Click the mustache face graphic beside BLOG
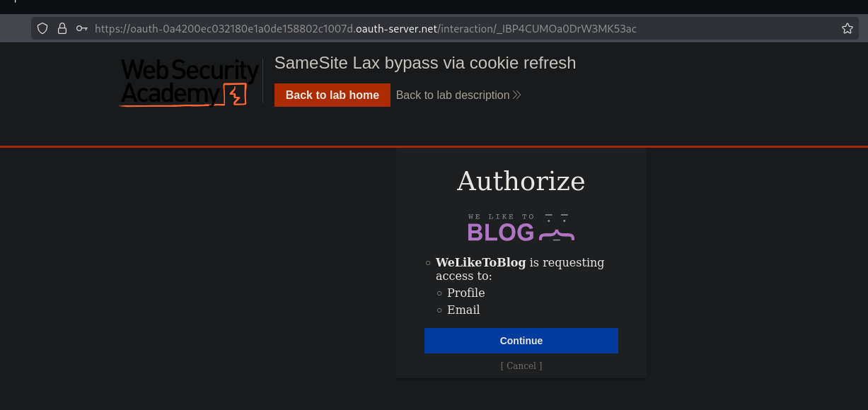Image resolution: width=868 pixels, height=410 pixels. click(x=557, y=228)
